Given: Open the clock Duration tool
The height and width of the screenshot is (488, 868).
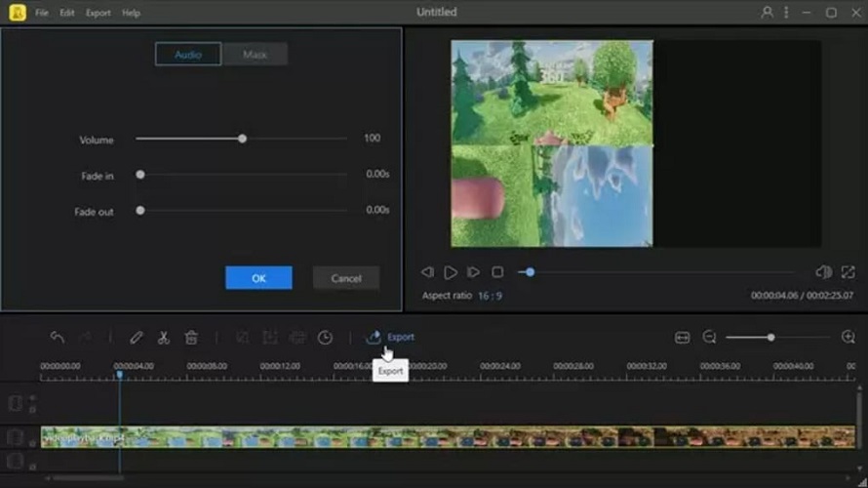Looking at the screenshot, I should tap(325, 338).
